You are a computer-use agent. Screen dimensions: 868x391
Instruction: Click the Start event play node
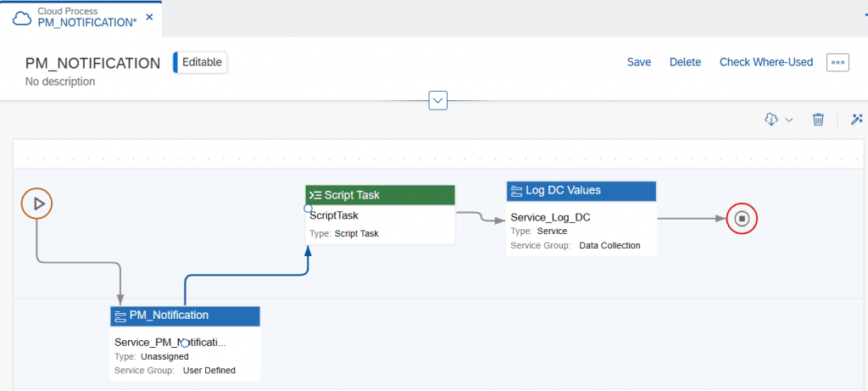coord(37,204)
